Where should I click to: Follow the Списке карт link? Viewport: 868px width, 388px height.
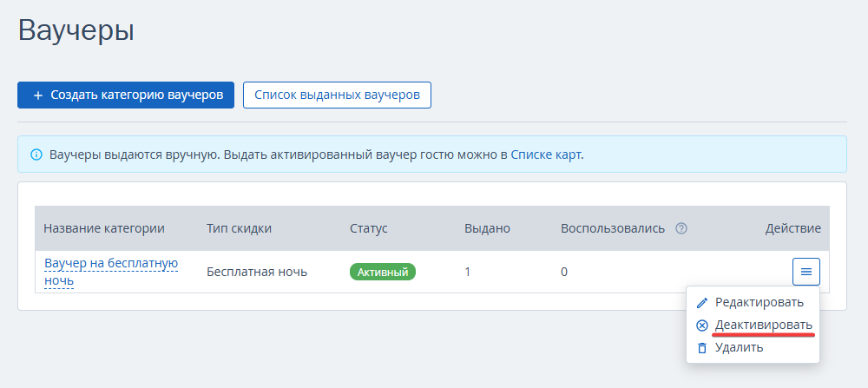click(545, 155)
